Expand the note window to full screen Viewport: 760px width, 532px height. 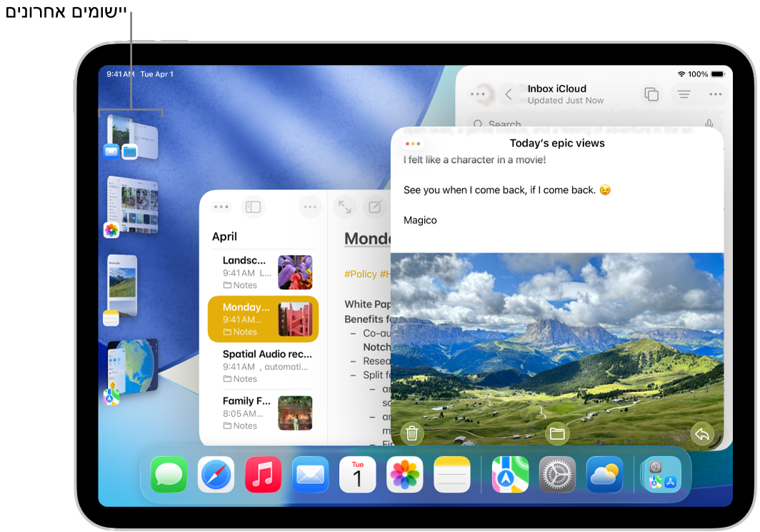[345, 207]
